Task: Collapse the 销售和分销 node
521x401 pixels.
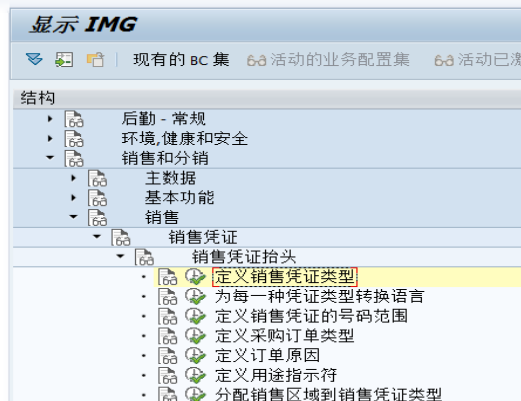Action: pyautogui.click(x=50, y=157)
